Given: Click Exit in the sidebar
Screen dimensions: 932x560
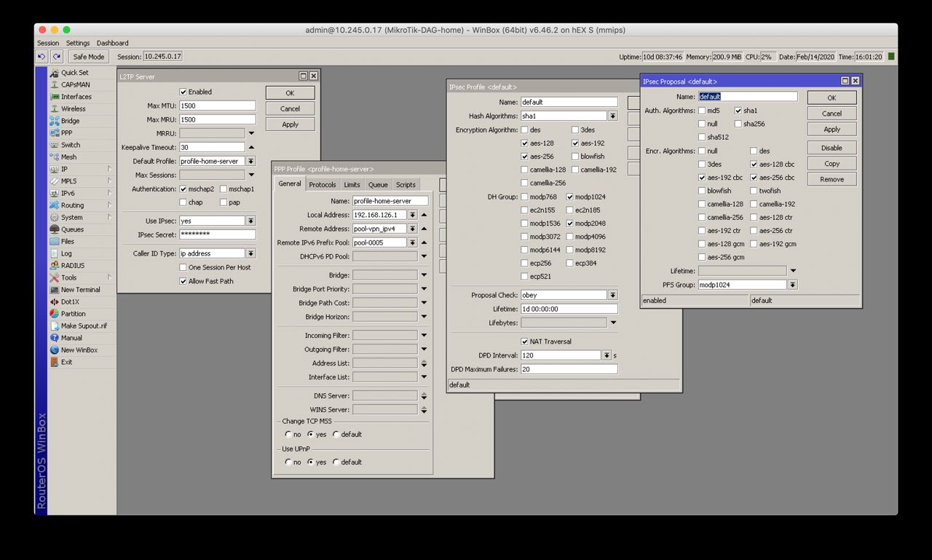Looking at the screenshot, I should [67, 362].
